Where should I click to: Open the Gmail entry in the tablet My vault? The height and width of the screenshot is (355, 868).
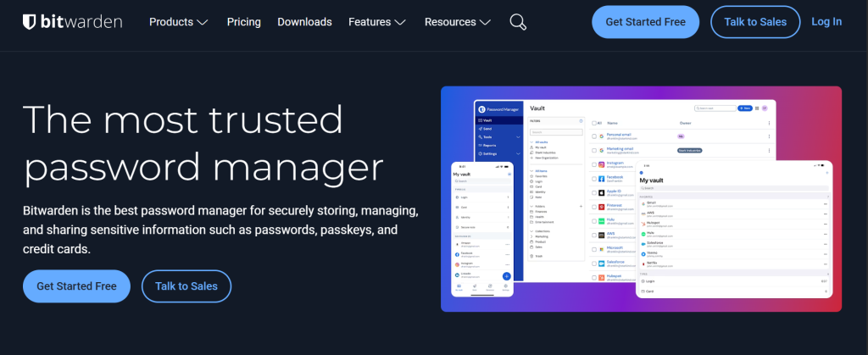(x=735, y=204)
